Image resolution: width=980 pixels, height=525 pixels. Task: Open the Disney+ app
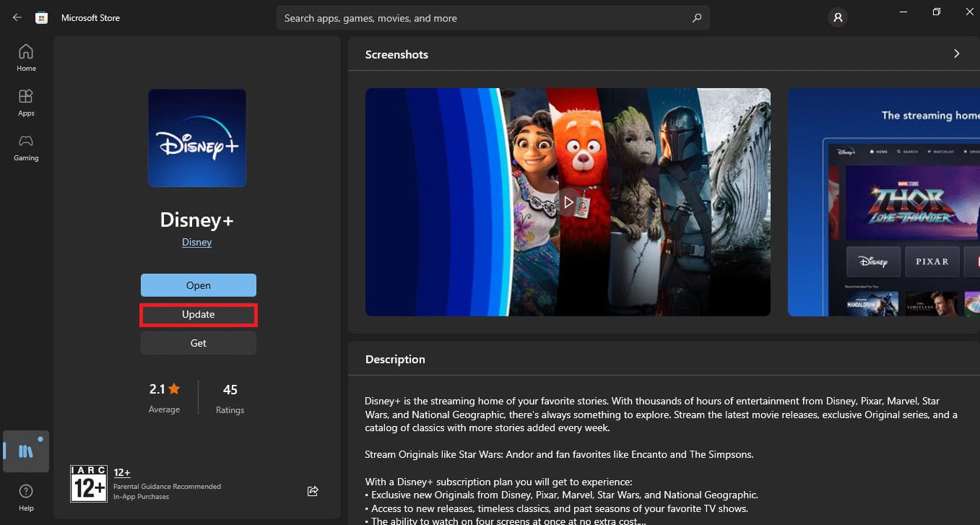pos(198,285)
